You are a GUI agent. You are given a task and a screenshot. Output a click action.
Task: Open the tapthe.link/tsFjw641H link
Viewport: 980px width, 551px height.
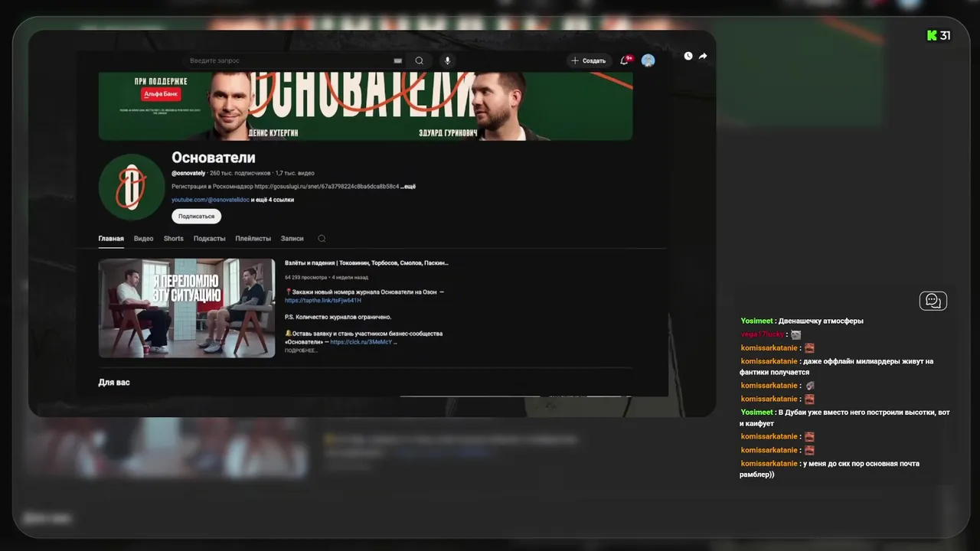click(323, 301)
